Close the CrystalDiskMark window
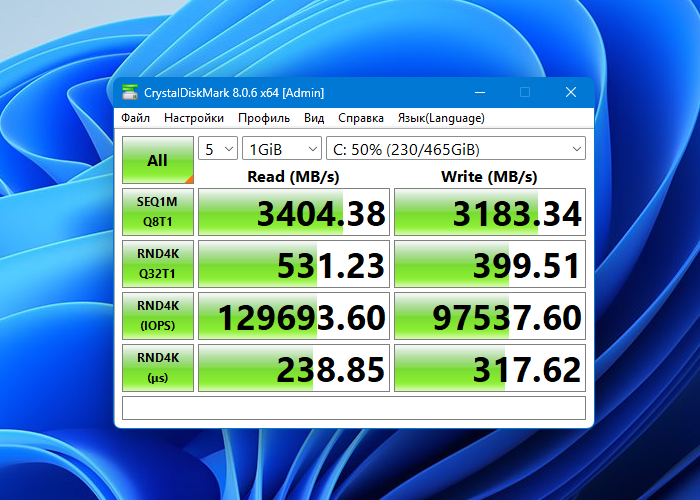This screenshot has width=700, height=500. pos(571,92)
